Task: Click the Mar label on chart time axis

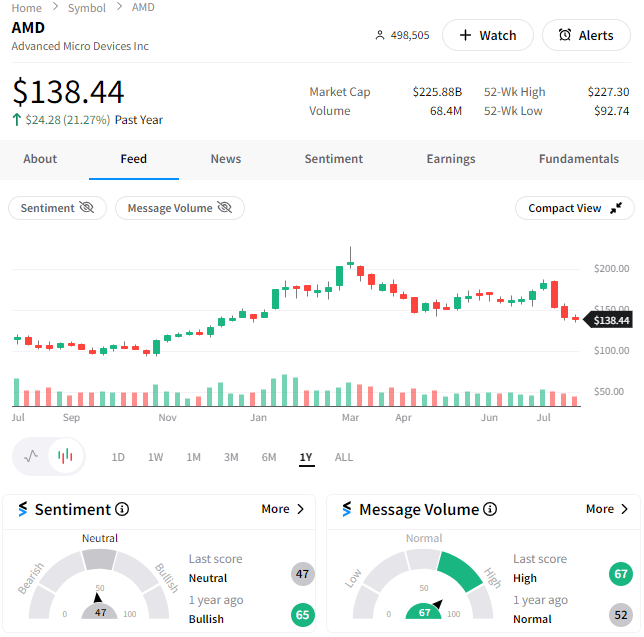Action: pyautogui.click(x=350, y=418)
